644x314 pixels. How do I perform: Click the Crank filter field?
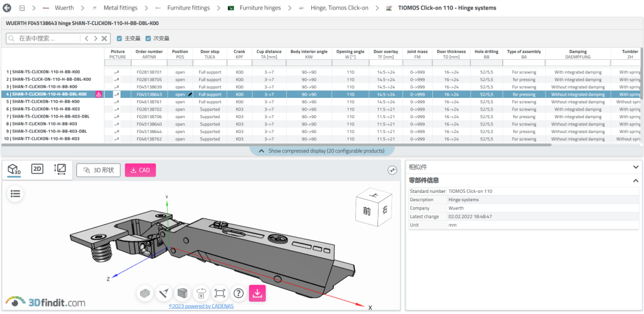[x=239, y=63]
